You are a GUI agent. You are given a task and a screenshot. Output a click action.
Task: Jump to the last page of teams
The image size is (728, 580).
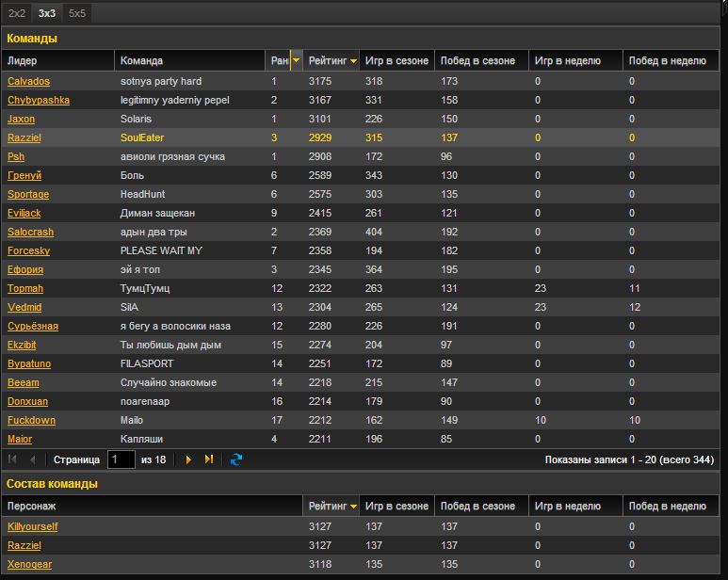pyautogui.click(x=209, y=459)
